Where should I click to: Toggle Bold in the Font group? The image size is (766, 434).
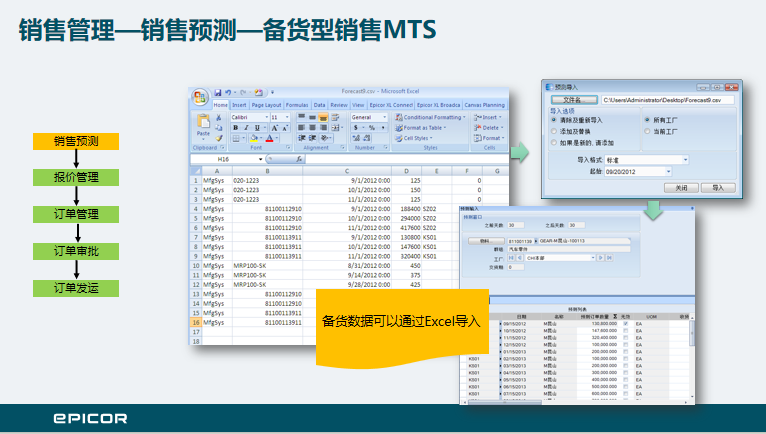click(x=235, y=128)
